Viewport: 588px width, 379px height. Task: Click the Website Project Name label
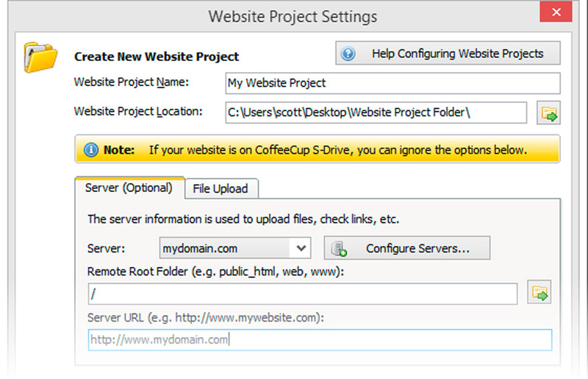click(132, 82)
